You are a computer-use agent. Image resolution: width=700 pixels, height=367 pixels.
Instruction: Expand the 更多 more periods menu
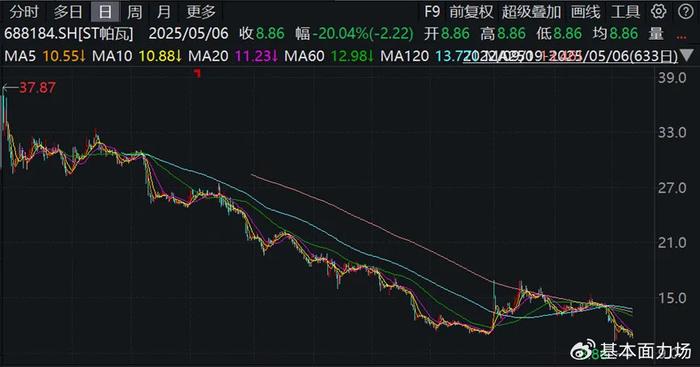coord(201,12)
